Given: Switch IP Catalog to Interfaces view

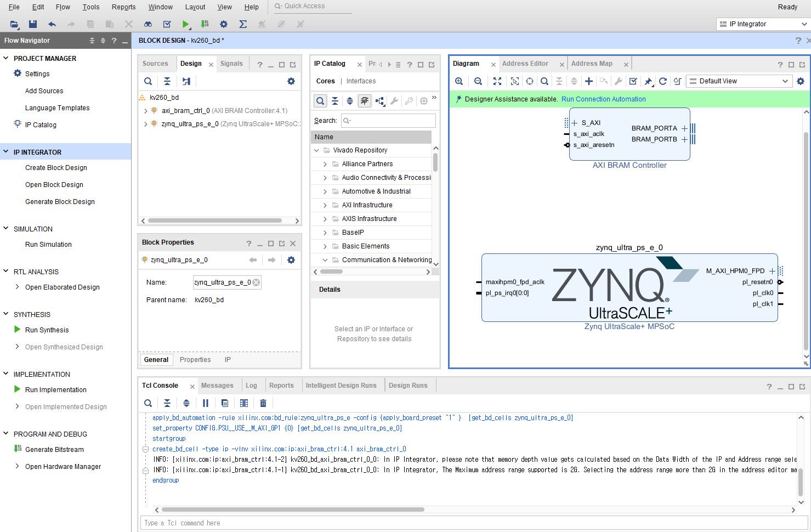Looking at the screenshot, I should [x=361, y=81].
